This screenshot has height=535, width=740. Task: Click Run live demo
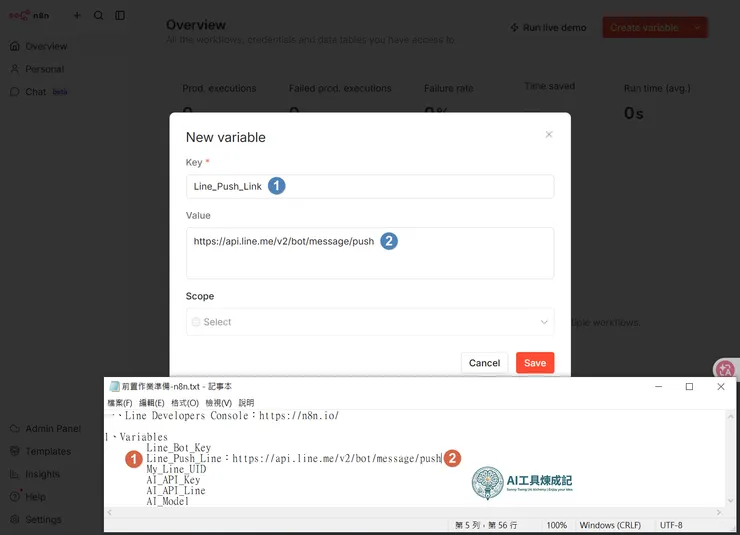tap(548, 27)
